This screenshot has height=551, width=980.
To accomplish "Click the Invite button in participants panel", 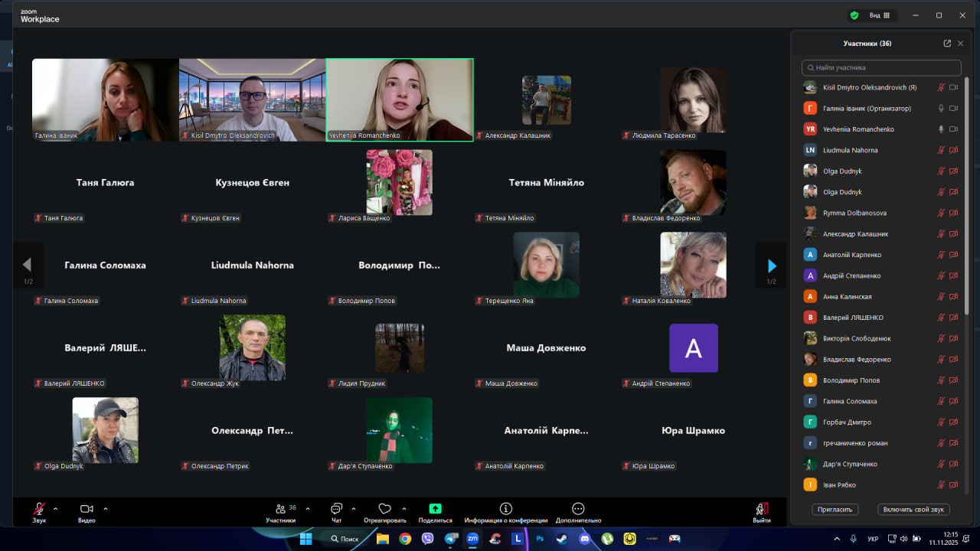I will (835, 510).
